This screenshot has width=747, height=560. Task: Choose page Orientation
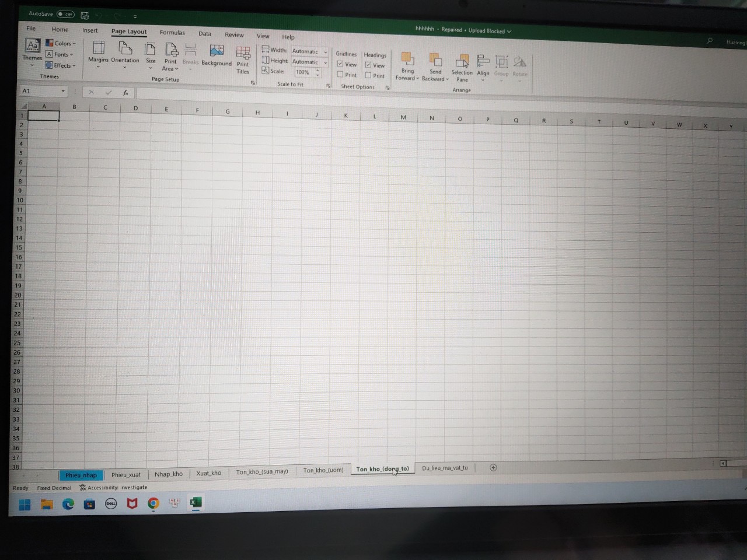125,54
